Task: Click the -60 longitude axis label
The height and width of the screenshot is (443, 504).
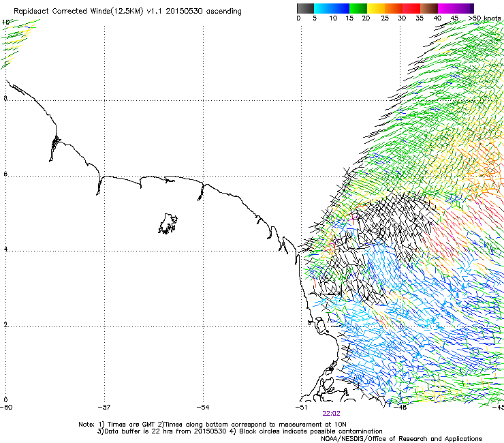Action: (6, 408)
